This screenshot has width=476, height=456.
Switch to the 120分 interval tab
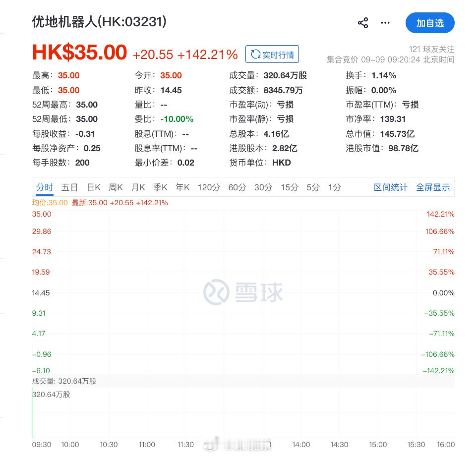coord(209,187)
